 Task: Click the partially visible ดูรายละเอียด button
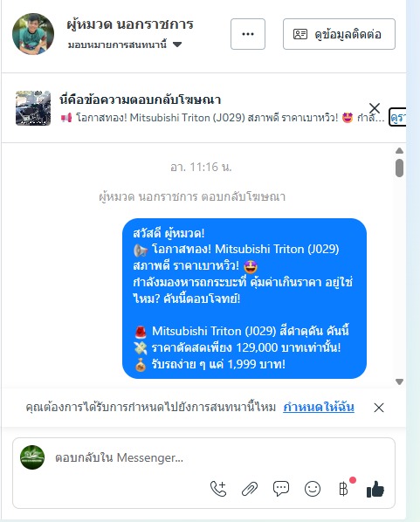(x=397, y=117)
